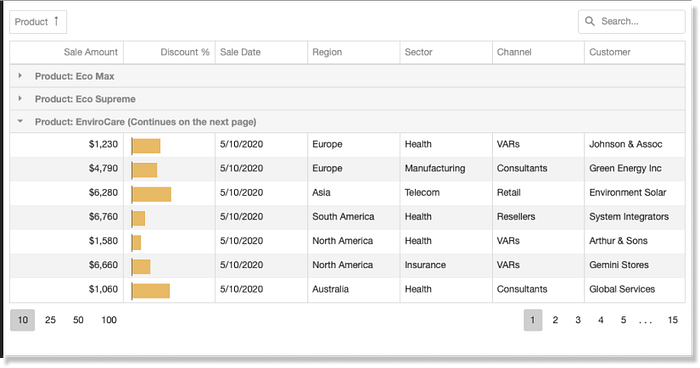Focus the Search input field

[x=631, y=21]
